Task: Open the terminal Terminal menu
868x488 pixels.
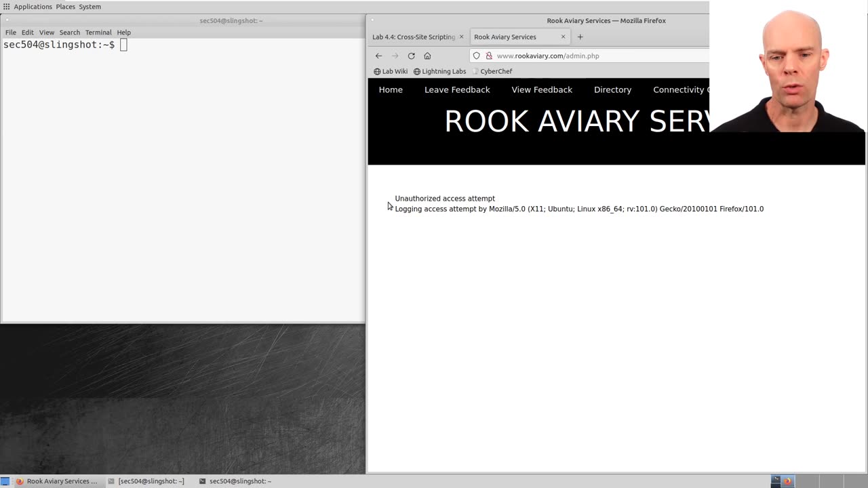Action: pyautogui.click(x=98, y=33)
